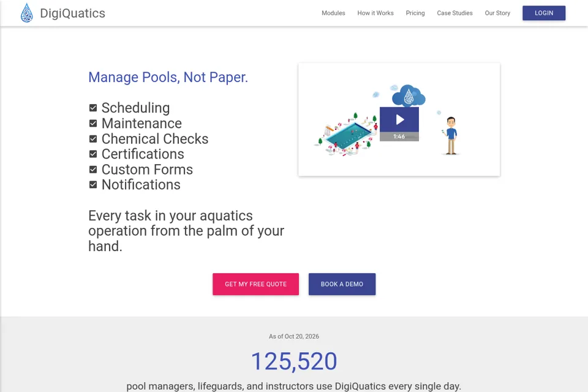Open the Modules menu item
This screenshot has height=392, width=588.
(x=333, y=13)
